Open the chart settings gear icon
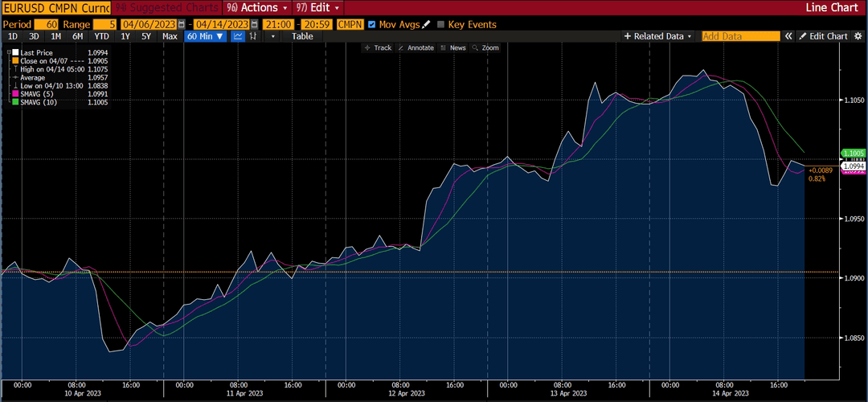 [858, 36]
